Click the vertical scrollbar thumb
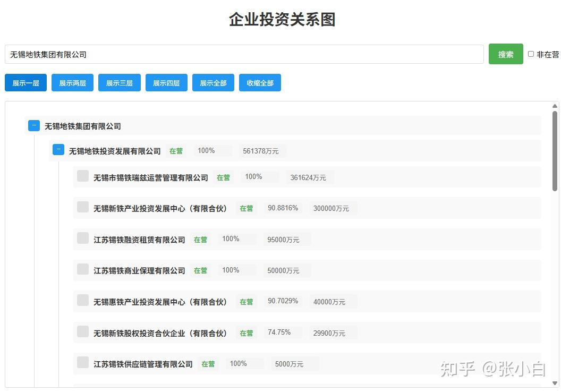 (555, 151)
